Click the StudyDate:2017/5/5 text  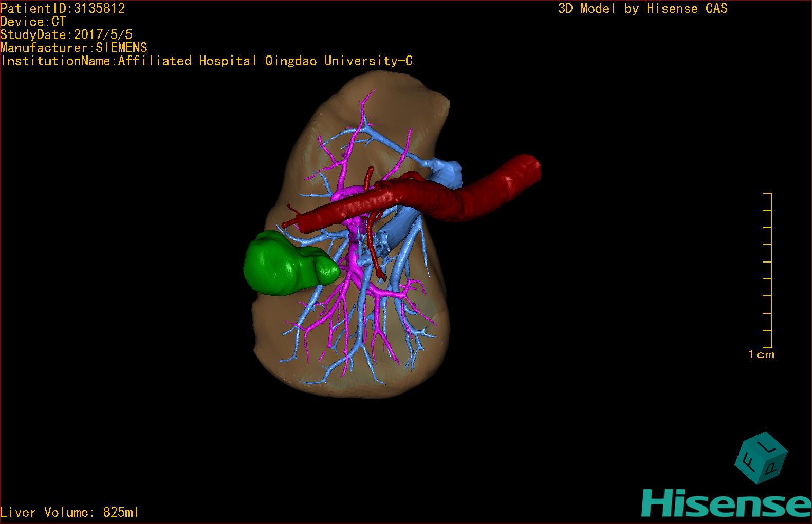(x=66, y=34)
